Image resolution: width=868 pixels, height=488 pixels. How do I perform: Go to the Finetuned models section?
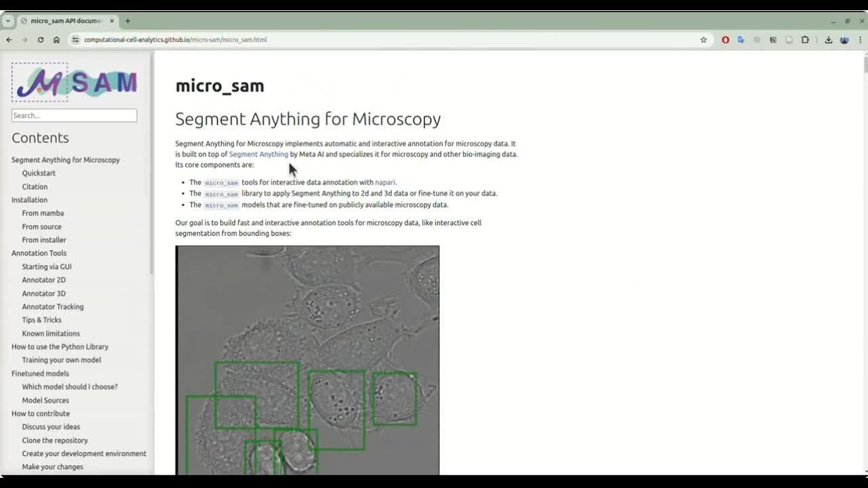coord(40,373)
